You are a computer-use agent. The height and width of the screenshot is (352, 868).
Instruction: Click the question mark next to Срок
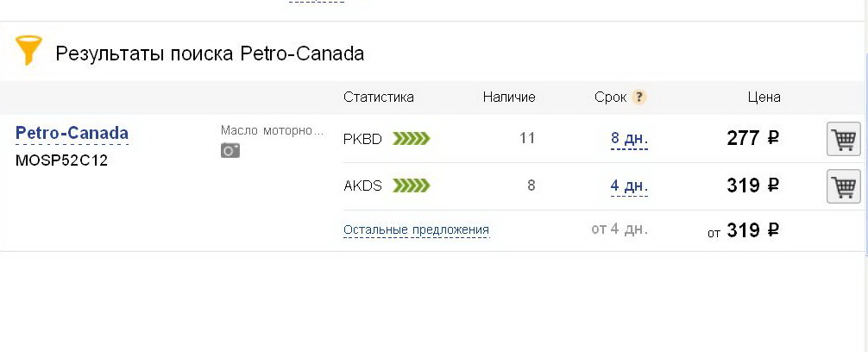[638, 97]
